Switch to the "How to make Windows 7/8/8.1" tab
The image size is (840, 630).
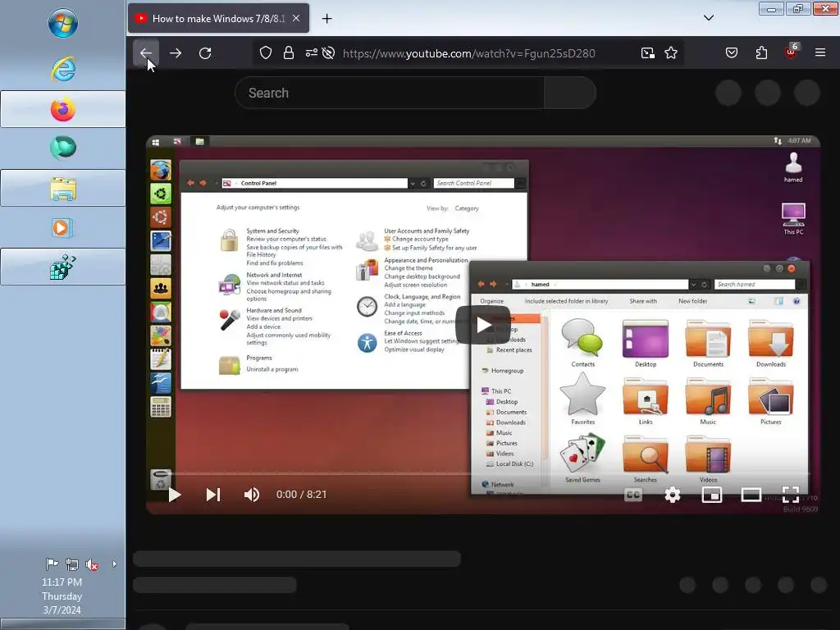pos(218,18)
